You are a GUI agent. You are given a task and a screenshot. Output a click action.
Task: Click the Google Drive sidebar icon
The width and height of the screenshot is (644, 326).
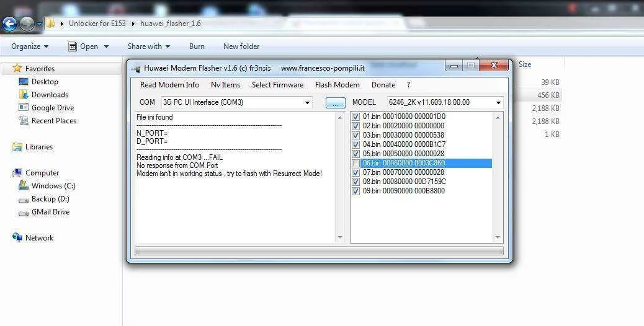tap(24, 107)
